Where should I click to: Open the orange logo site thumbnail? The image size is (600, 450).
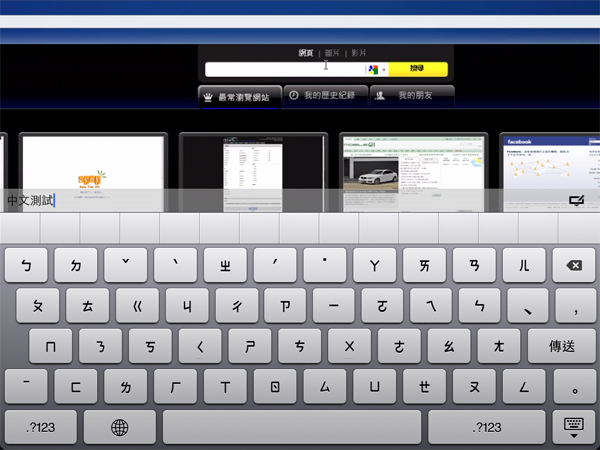coord(93,172)
